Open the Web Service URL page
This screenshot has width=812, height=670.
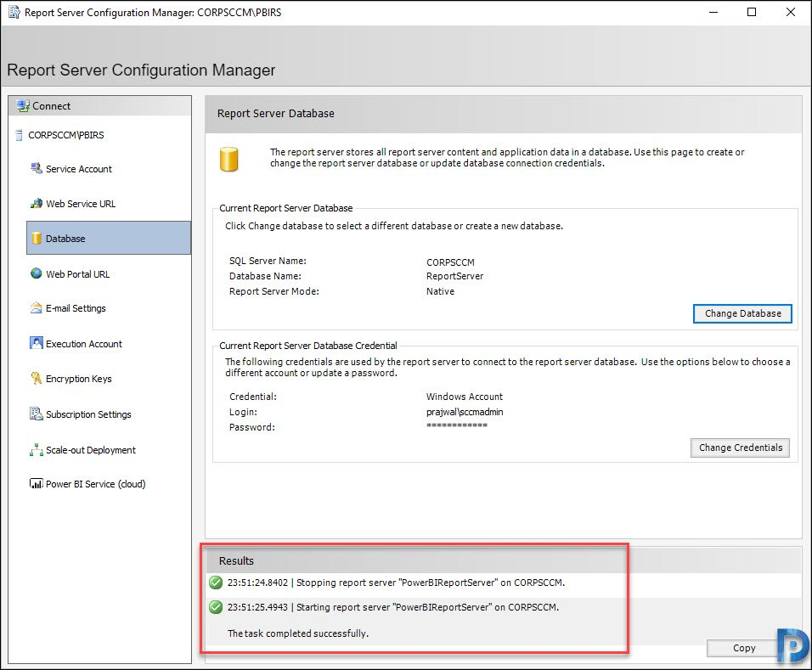coord(81,204)
